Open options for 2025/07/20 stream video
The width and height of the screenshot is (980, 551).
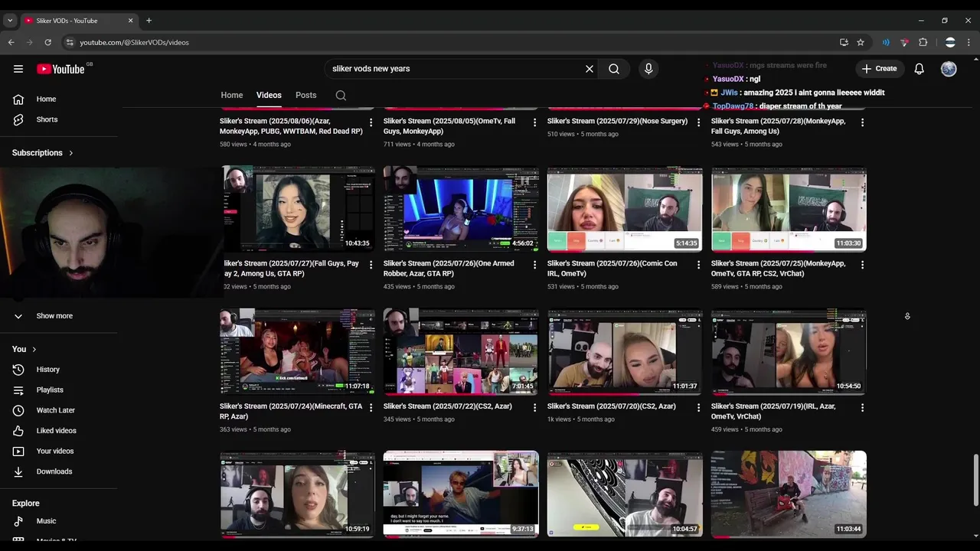pos(698,408)
